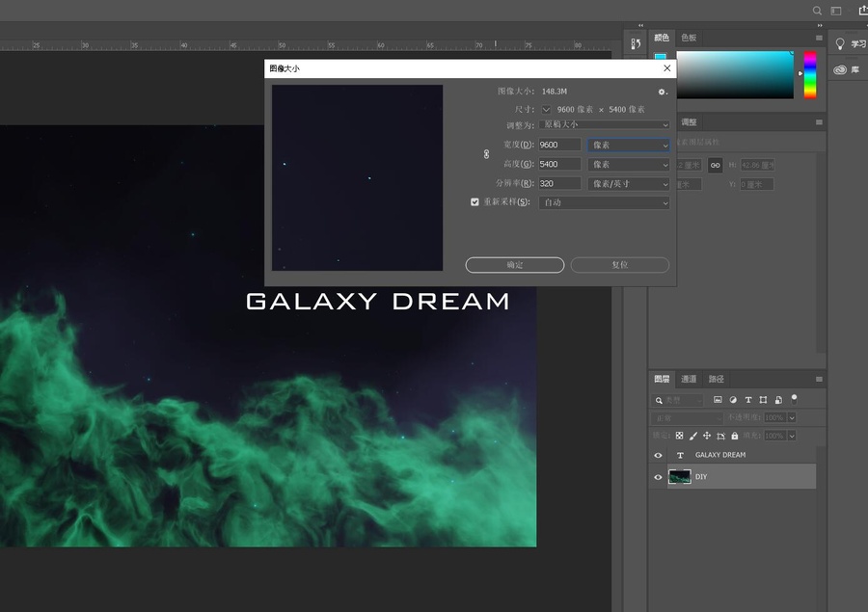This screenshot has width=868, height=612.
Task: Filter layers by pixel layer icon
Action: pos(718,400)
